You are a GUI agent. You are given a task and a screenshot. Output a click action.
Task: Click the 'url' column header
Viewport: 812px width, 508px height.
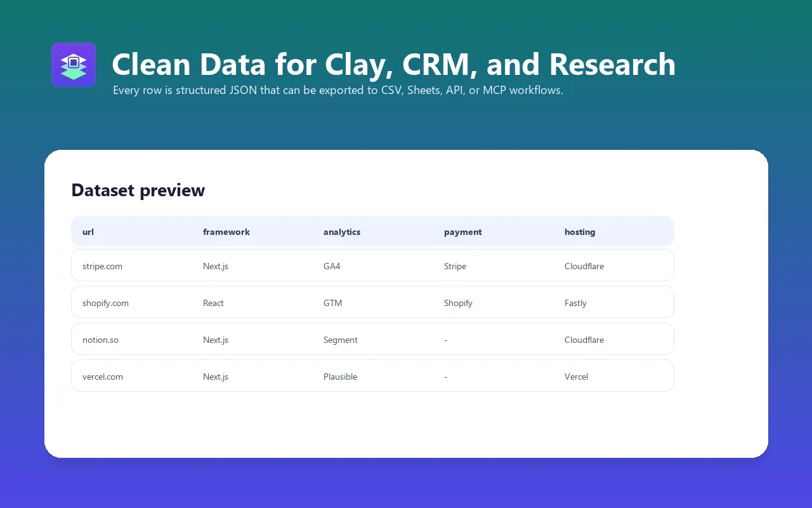(x=88, y=232)
